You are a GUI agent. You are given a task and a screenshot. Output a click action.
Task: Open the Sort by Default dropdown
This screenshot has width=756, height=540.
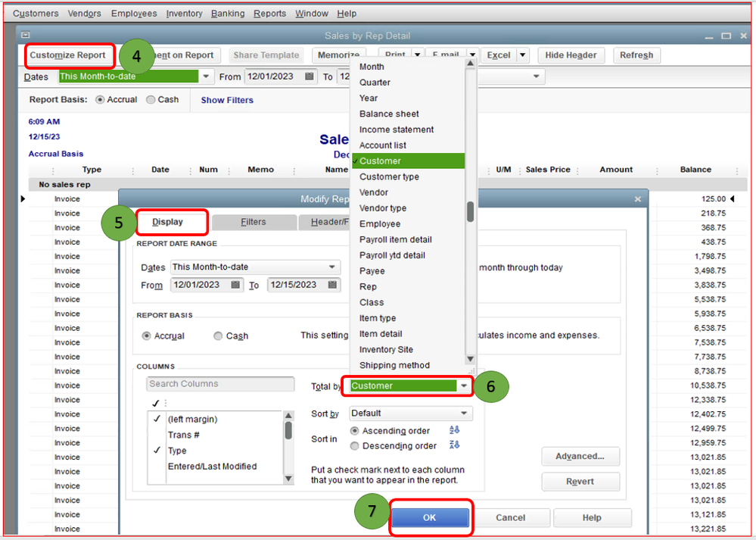[463, 413]
